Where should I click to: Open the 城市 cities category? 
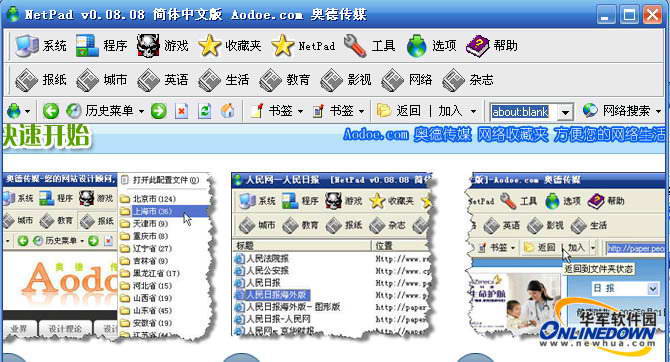[x=102, y=80]
